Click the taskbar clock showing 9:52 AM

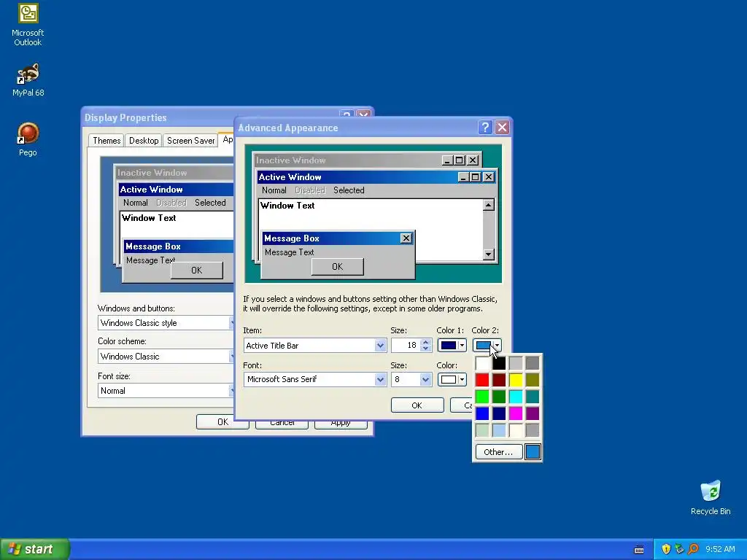pyautogui.click(x=720, y=549)
